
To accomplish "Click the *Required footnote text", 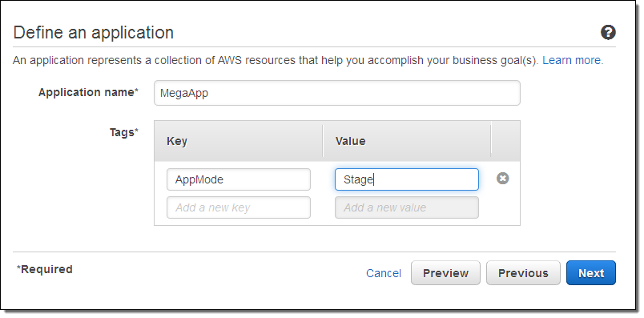I will 44,269.
